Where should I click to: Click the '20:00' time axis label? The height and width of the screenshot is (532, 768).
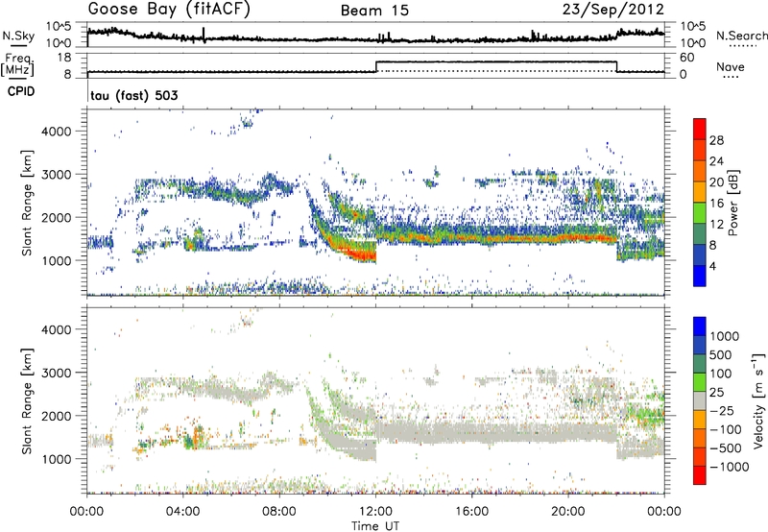568,512
